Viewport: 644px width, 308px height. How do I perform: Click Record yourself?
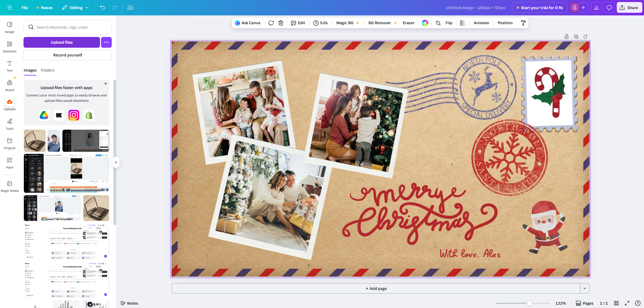(x=67, y=55)
